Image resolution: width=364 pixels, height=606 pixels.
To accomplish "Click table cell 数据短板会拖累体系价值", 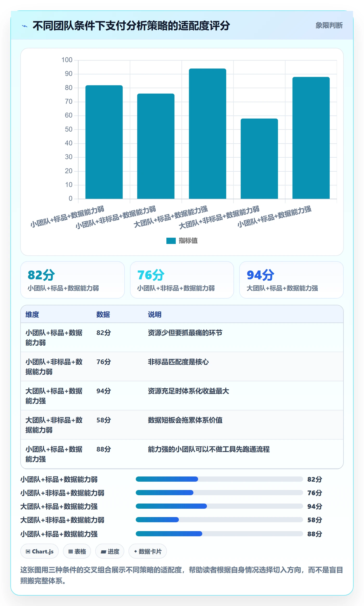I will coord(185,420).
